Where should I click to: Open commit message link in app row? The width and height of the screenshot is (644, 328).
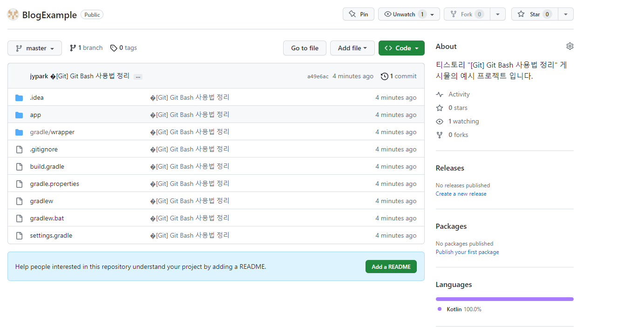click(x=190, y=115)
